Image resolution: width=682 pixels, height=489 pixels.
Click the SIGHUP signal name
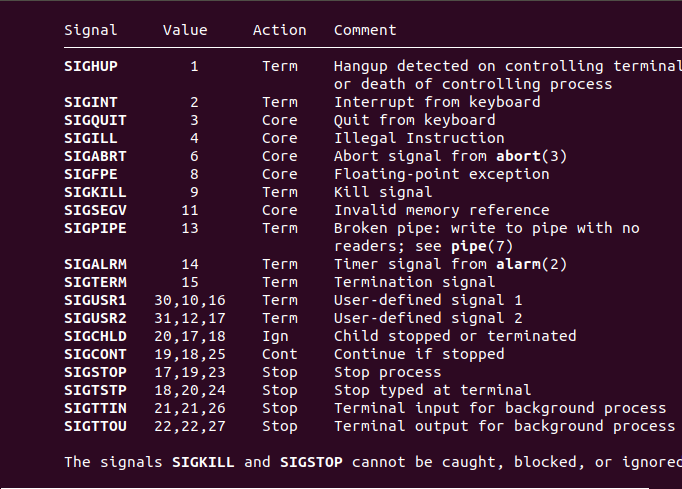91,66
